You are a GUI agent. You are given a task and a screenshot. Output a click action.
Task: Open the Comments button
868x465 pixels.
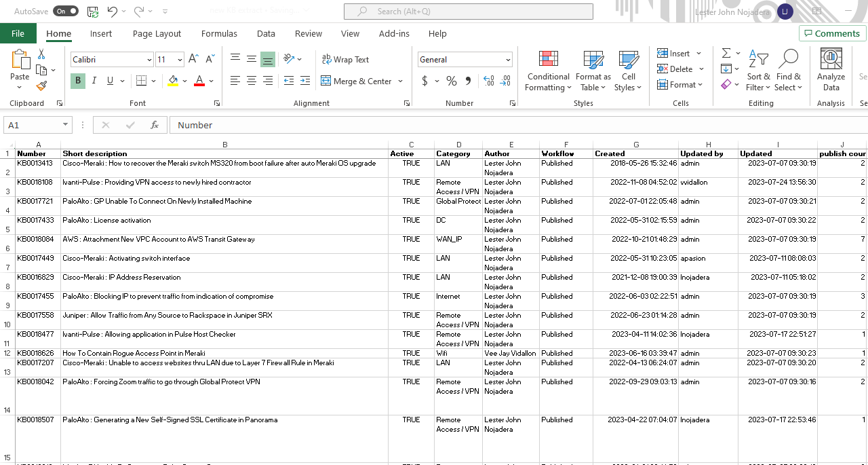tap(832, 33)
